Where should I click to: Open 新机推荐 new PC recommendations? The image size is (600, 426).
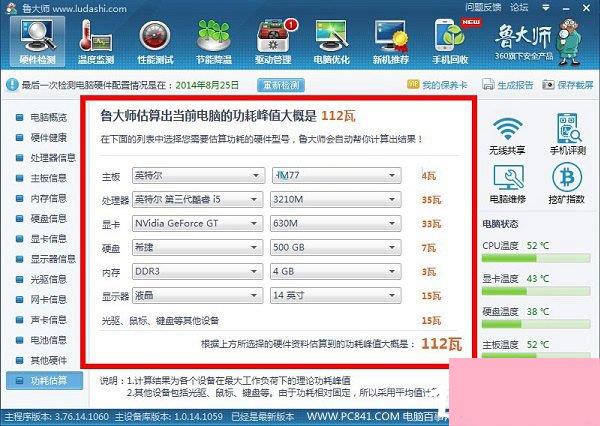(391, 41)
